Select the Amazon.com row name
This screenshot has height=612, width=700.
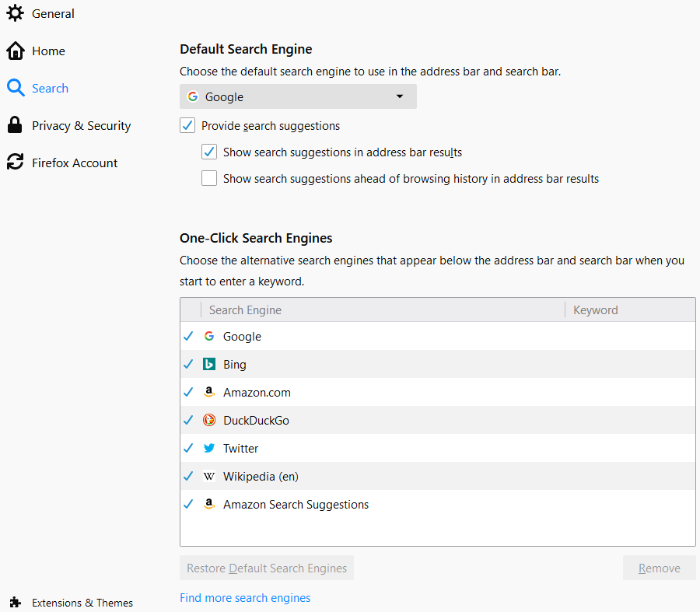[257, 393]
